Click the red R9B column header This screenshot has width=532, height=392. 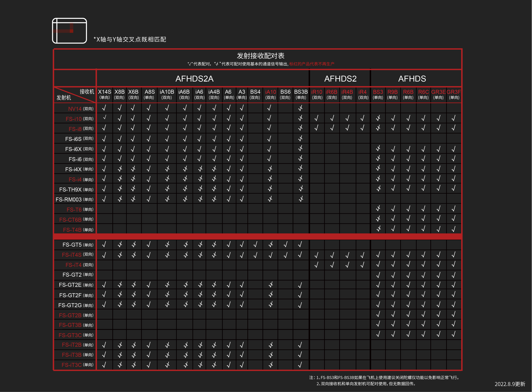392,94
